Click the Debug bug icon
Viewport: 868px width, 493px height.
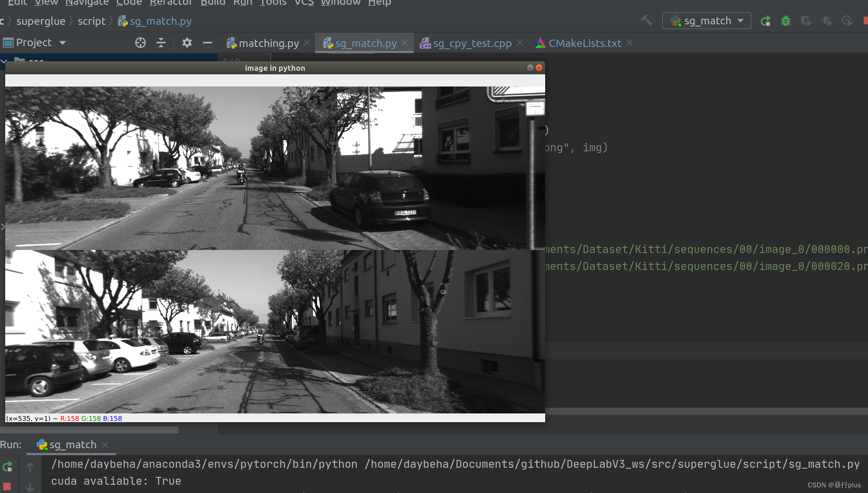coord(786,20)
